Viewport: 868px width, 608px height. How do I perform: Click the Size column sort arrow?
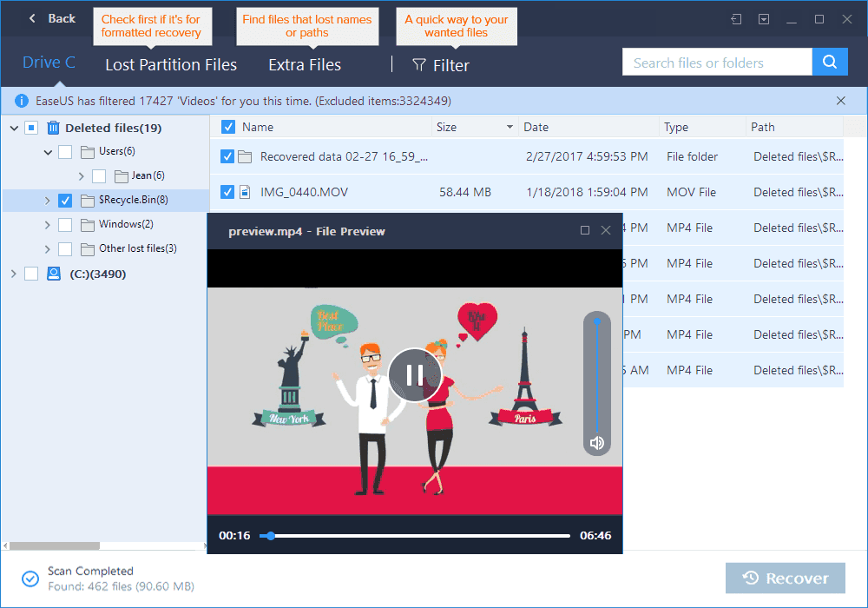click(x=510, y=127)
